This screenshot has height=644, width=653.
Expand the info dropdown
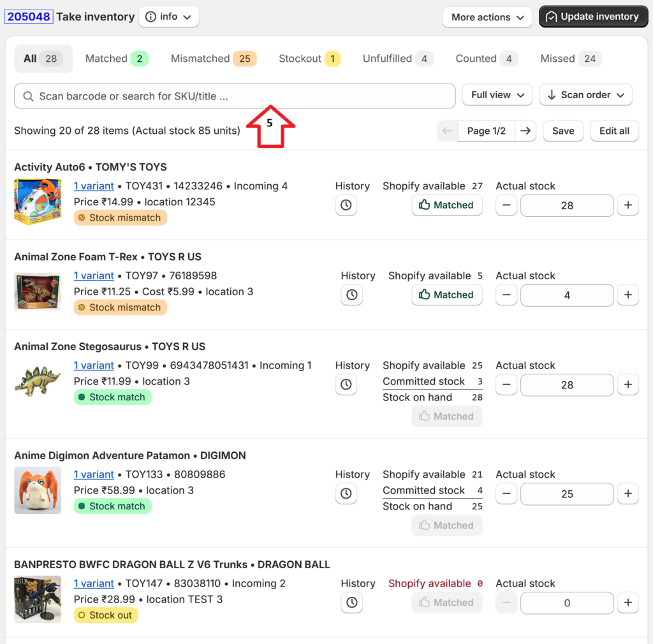169,17
